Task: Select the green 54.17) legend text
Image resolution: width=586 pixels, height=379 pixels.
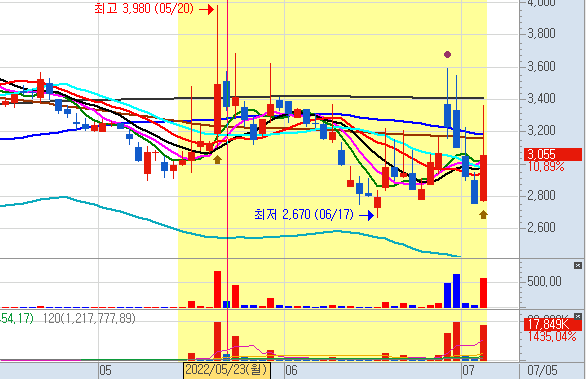Action: (x=16, y=318)
